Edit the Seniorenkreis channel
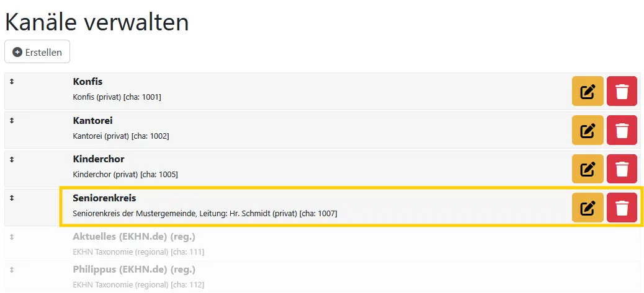644x293 pixels. pyautogui.click(x=588, y=208)
